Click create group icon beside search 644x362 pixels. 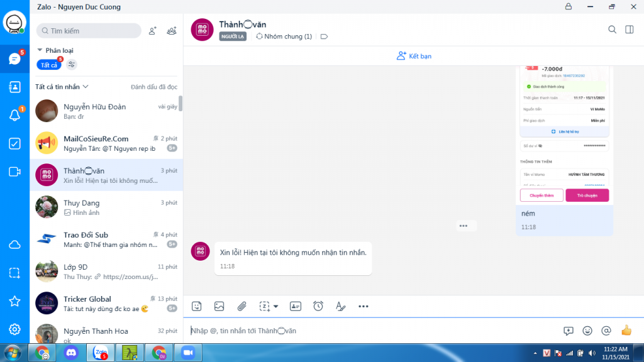172,31
